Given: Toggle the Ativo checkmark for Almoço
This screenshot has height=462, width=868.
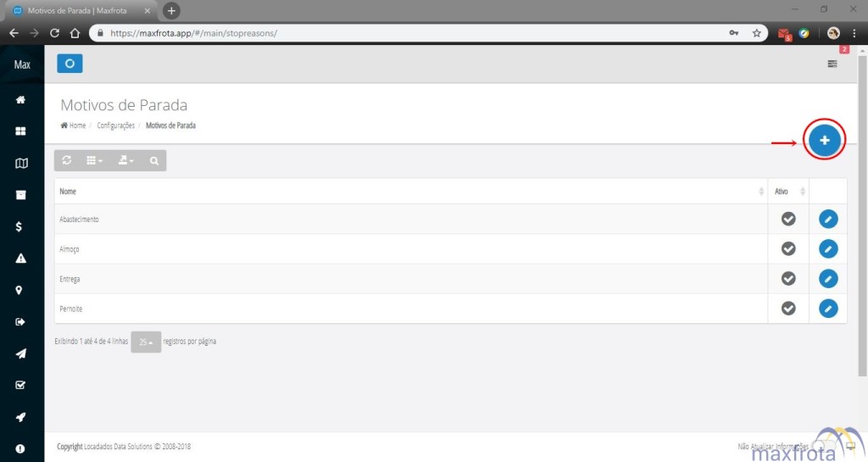Looking at the screenshot, I should pos(788,249).
